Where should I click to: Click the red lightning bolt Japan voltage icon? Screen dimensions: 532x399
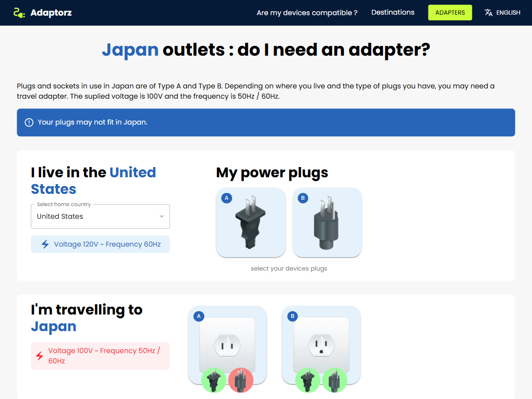pos(40,356)
